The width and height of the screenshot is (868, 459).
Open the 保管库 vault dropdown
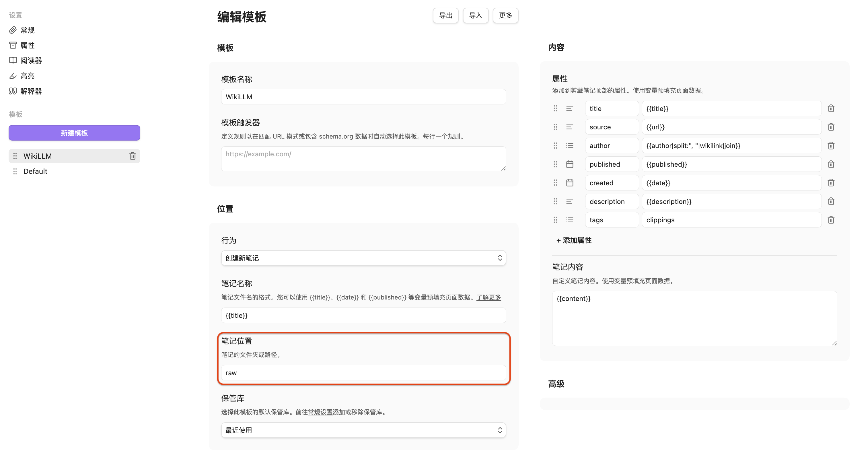click(x=363, y=430)
